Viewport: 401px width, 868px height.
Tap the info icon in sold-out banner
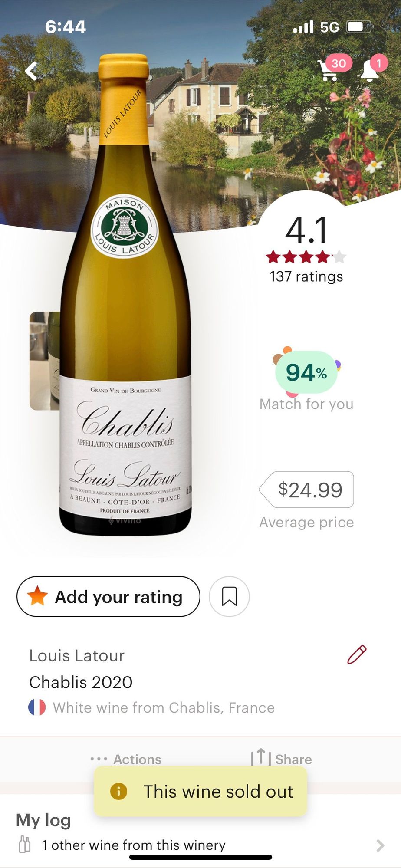pyautogui.click(x=118, y=791)
